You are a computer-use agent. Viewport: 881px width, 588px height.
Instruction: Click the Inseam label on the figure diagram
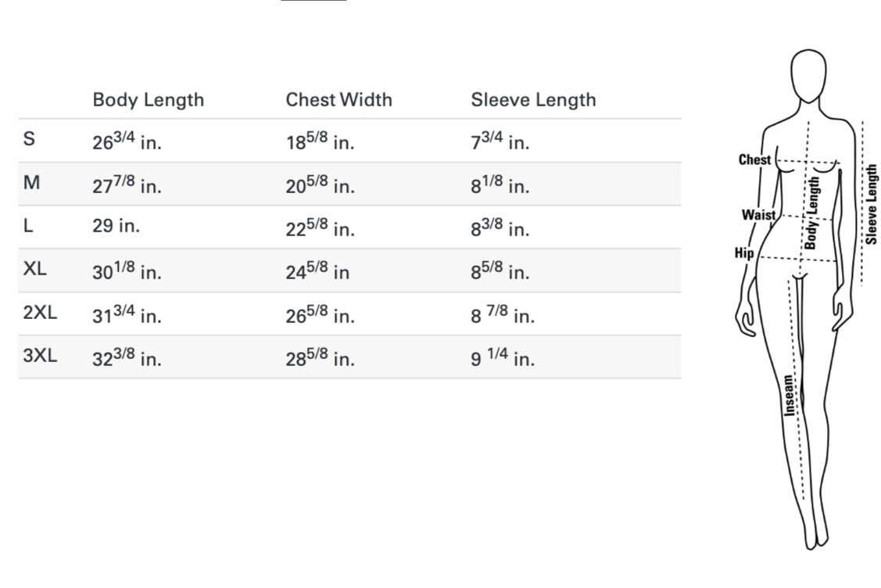(x=789, y=393)
